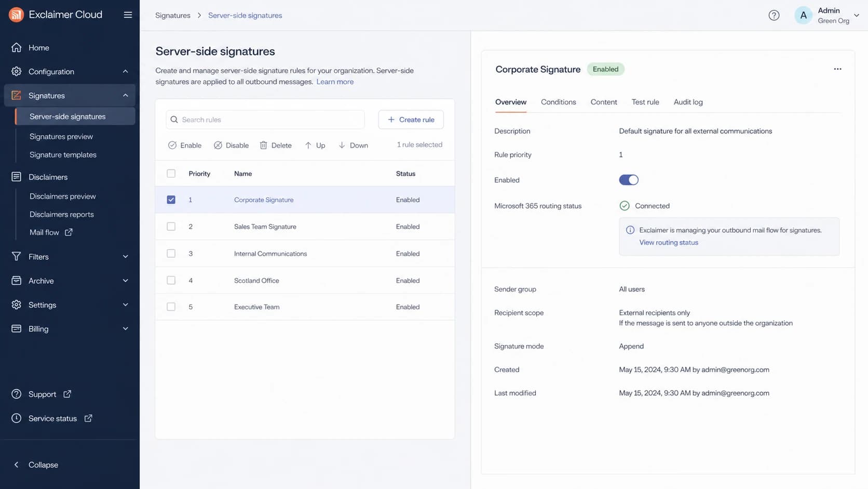Viewport: 868px width, 489px height.
Task: Open the Admin account dropdown arrow
Action: (857, 15)
